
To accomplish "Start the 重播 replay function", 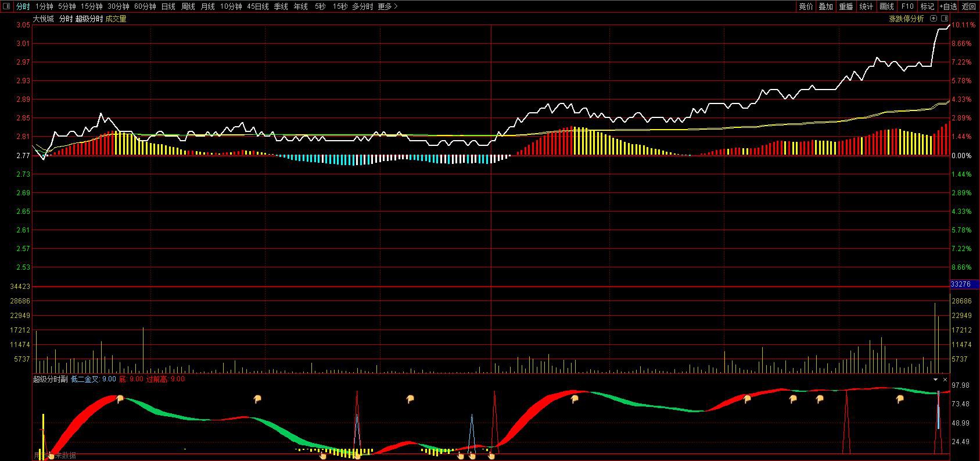I will pyautogui.click(x=846, y=6).
